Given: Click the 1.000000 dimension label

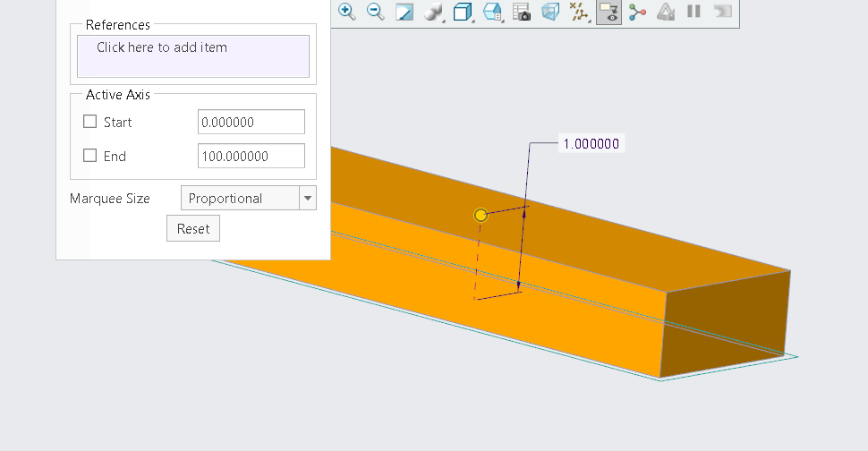Looking at the screenshot, I should (591, 144).
